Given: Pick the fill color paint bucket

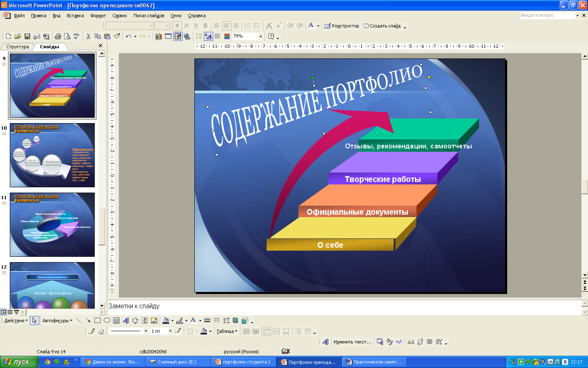Looking at the screenshot, I should (165, 321).
